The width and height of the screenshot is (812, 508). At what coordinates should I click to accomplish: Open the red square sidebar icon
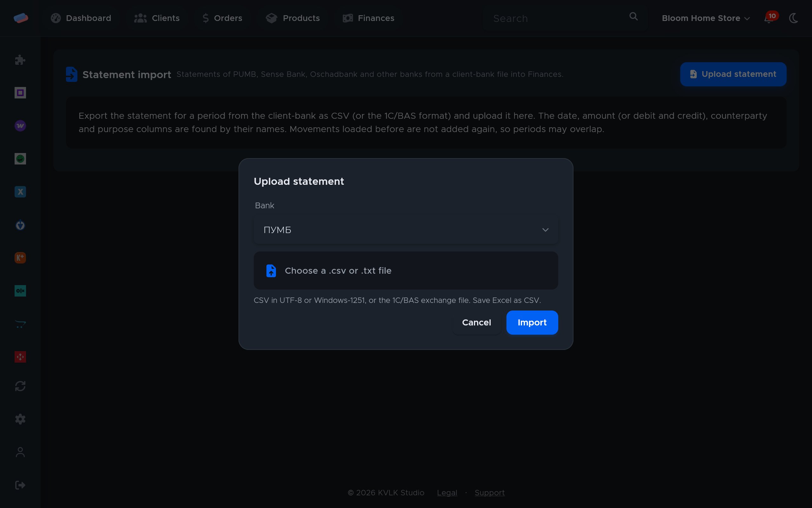pos(20,357)
